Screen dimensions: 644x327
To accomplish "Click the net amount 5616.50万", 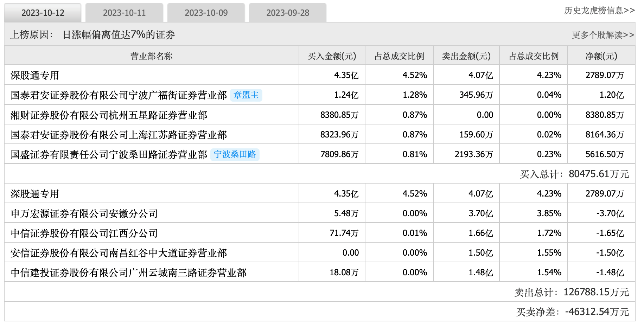I will pos(605,154).
